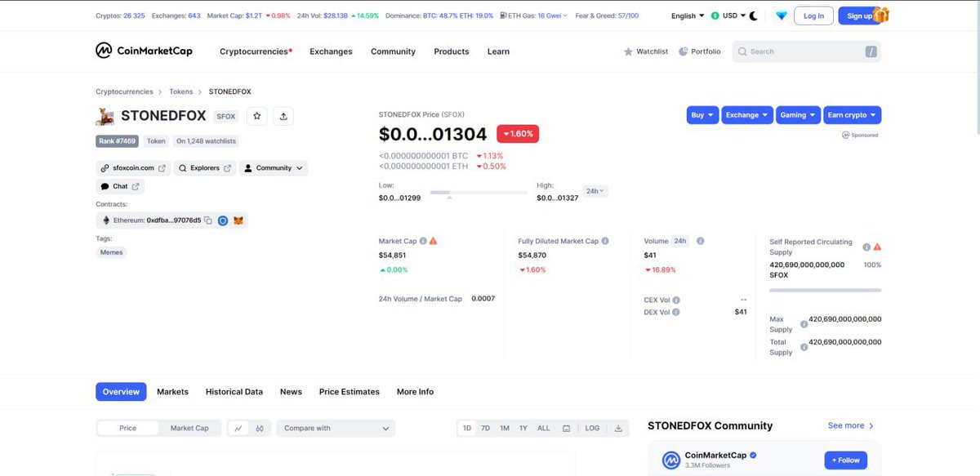Viewport: 980px width, 476px height.
Task: Open the Explorers link
Action: click(204, 168)
